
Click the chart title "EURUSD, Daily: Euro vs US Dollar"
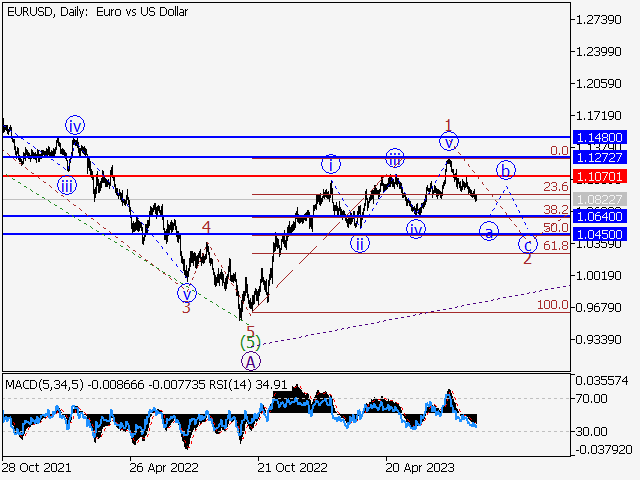(98, 12)
